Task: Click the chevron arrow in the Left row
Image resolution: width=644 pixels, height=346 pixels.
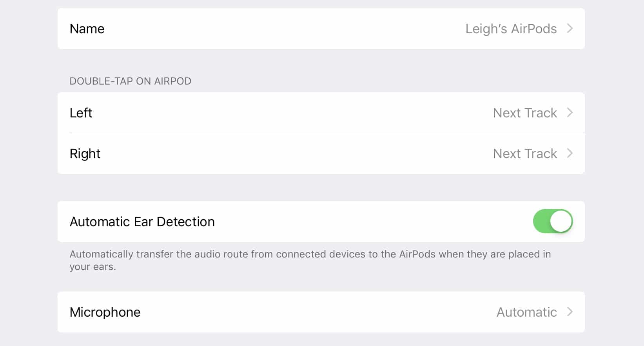Action: coord(570,113)
